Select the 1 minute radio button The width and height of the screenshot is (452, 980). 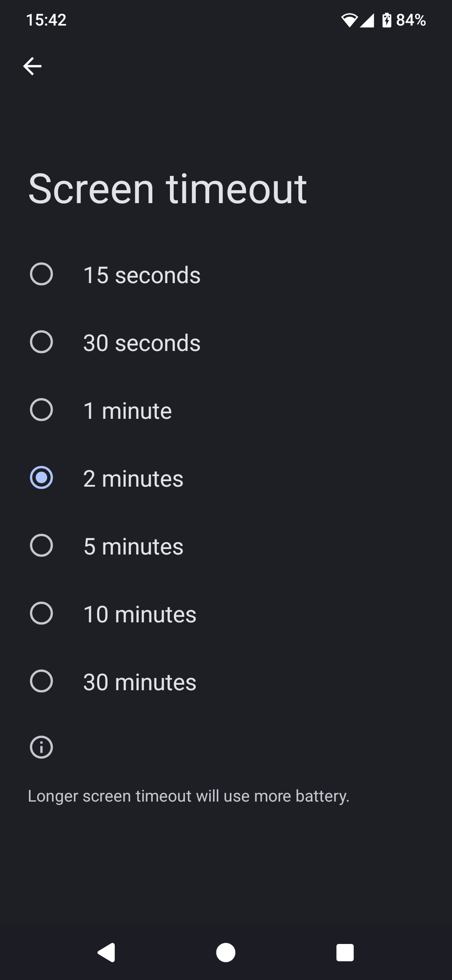click(x=41, y=410)
